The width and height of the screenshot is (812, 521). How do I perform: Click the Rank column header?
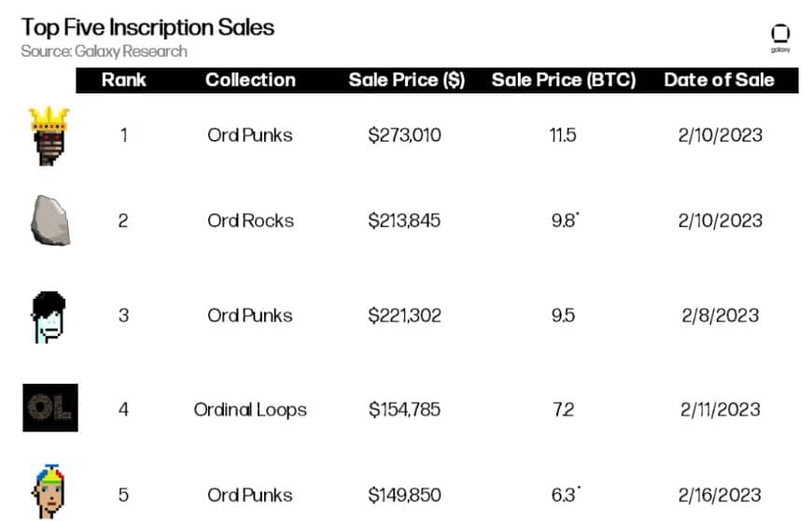[x=124, y=79]
